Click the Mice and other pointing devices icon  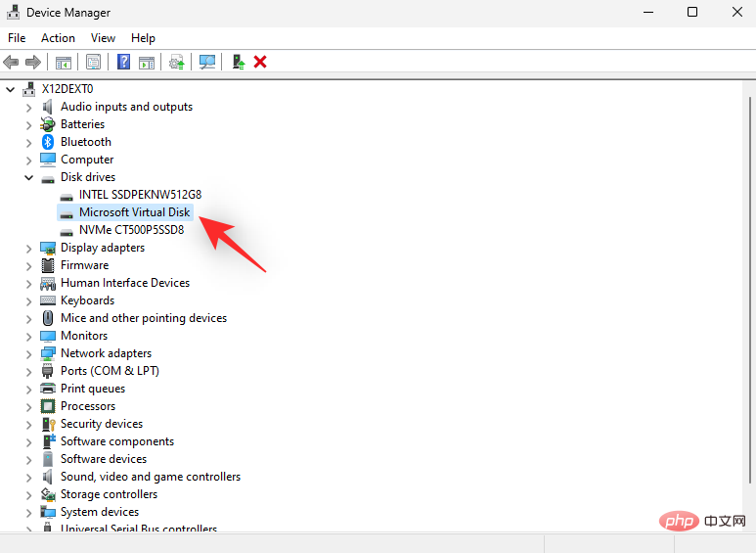pos(48,318)
